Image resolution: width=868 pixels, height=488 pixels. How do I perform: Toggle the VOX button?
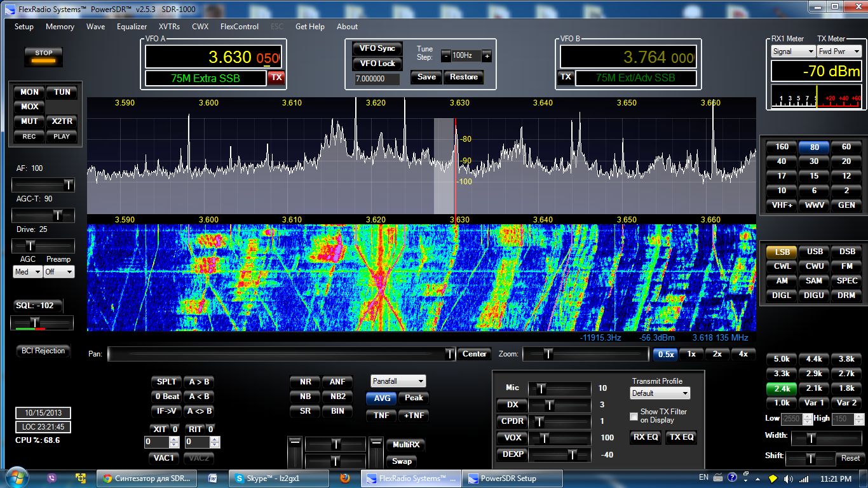[513, 437]
